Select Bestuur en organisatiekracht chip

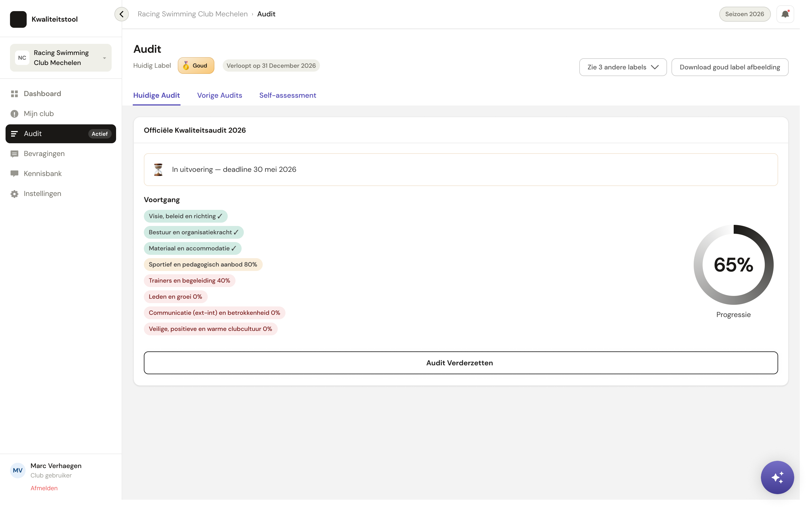194,232
